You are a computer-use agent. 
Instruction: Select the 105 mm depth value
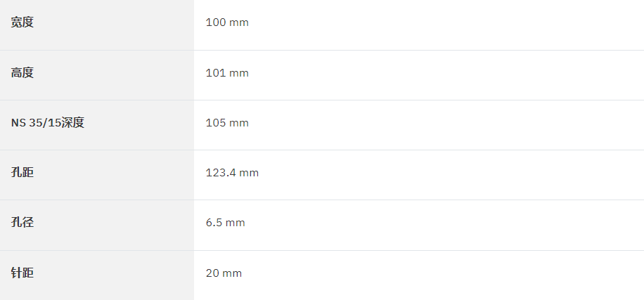point(227,123)
